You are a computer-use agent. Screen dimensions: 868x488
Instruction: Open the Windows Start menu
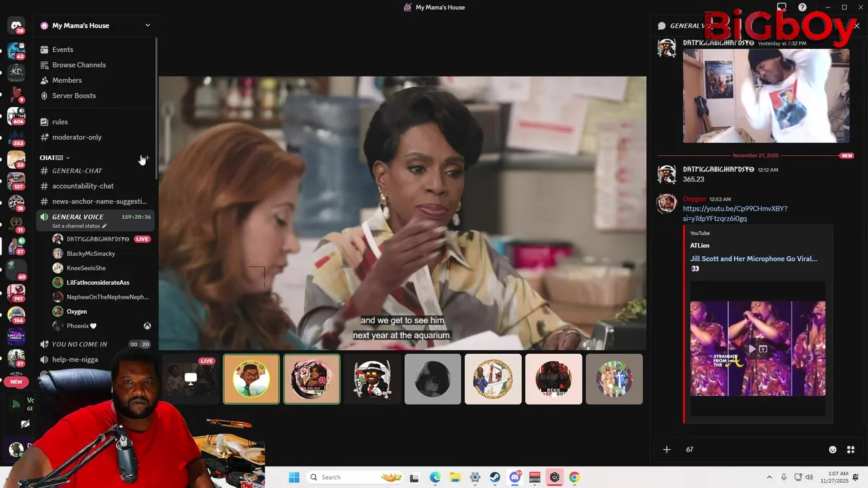(294, 477)
